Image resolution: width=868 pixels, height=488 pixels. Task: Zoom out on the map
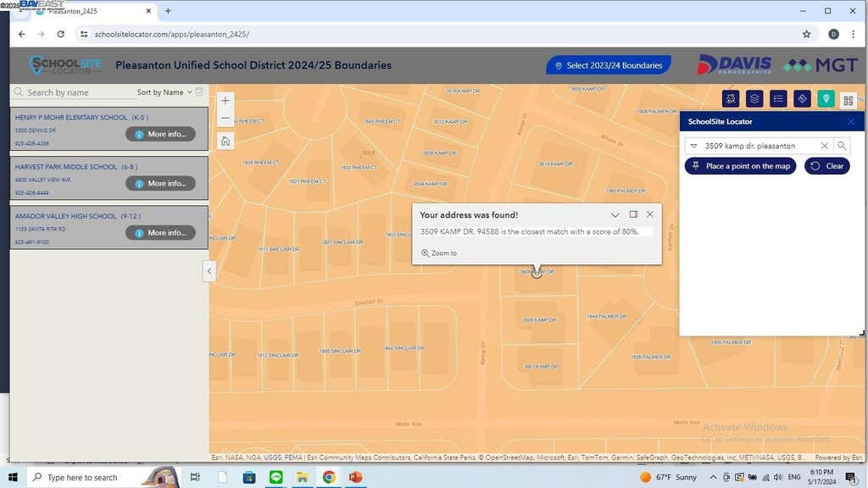click(225, 119)
